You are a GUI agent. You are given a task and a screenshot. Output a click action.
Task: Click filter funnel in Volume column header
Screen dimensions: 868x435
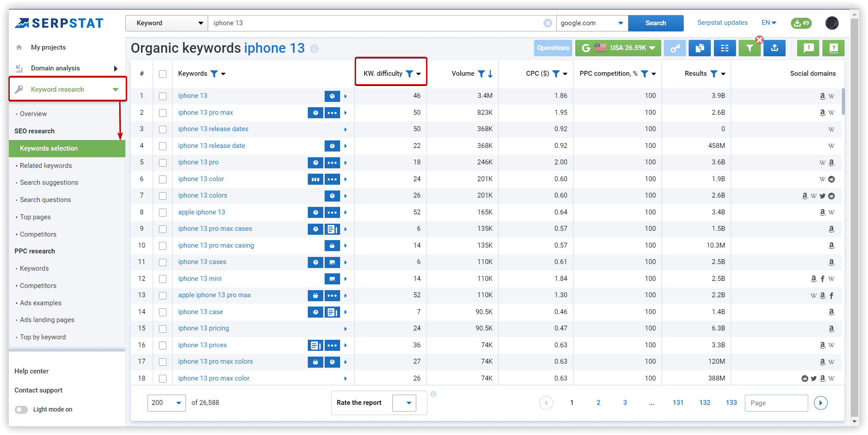pyautogui.click(x=481, y=74)
